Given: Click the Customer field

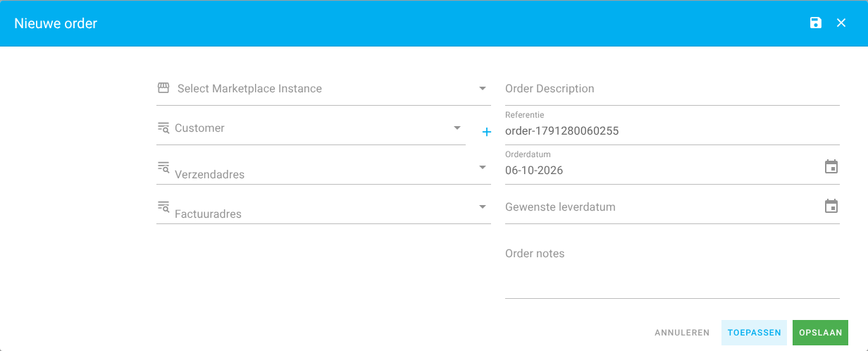Looking at the screenshot, I should (311, 128).
